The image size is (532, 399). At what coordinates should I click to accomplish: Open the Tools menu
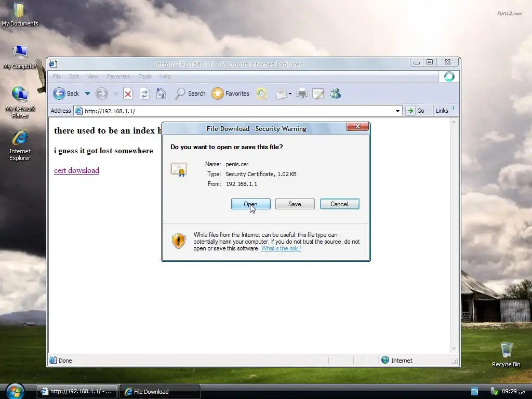pyautogui.click(x=145, y=76)
